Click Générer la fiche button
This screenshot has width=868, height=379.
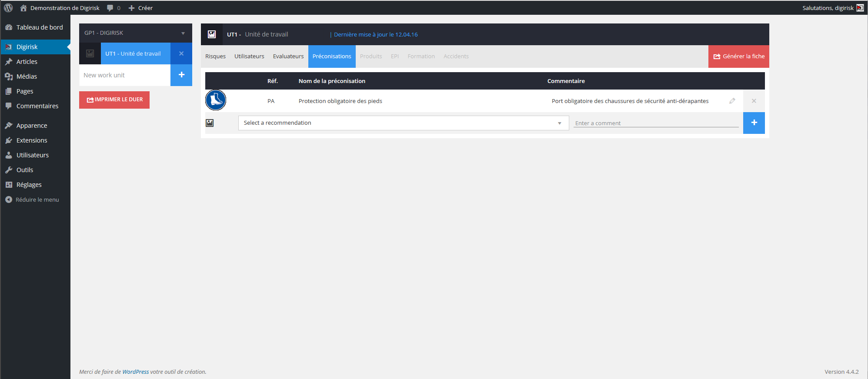pos(739,57)
